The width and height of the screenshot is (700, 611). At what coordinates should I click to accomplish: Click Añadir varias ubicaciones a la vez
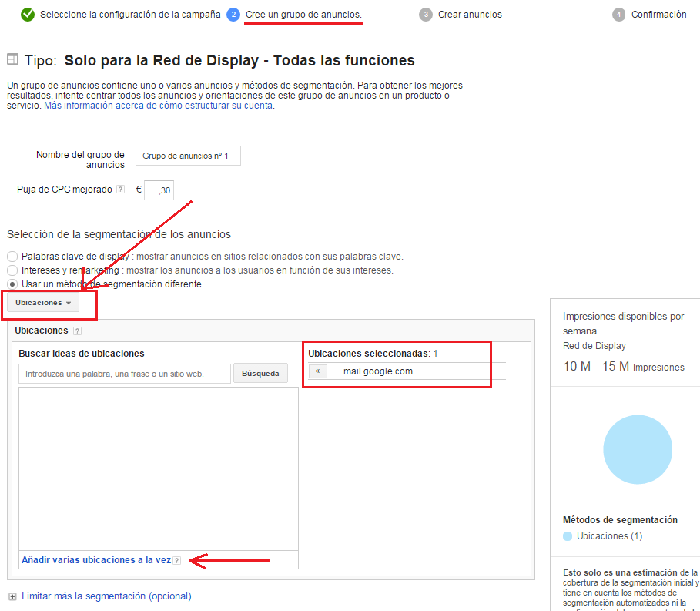click(x=96, y=560)
